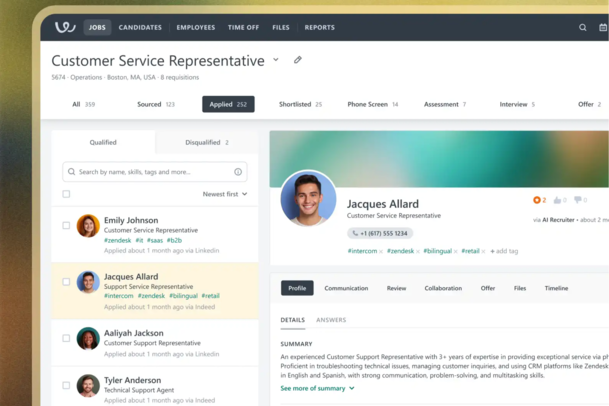
Task: Open Tyler Anderson candidate name
Action: click(132, 380)
